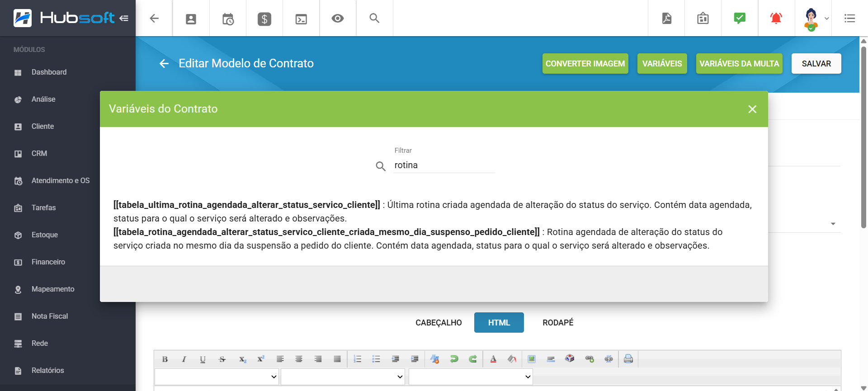Screen dimensions: 868x391
Task: Open the red notification bell
Action: coord(776,18)
